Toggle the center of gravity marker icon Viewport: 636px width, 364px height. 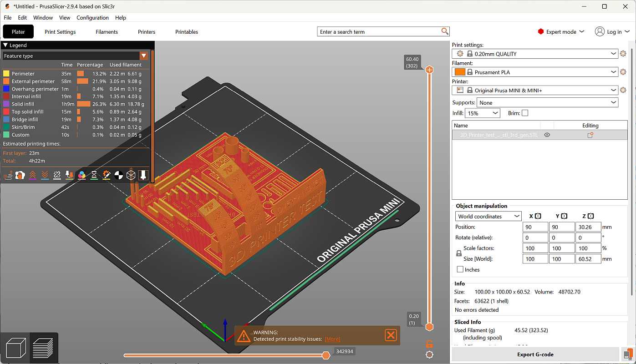point(118,175)
